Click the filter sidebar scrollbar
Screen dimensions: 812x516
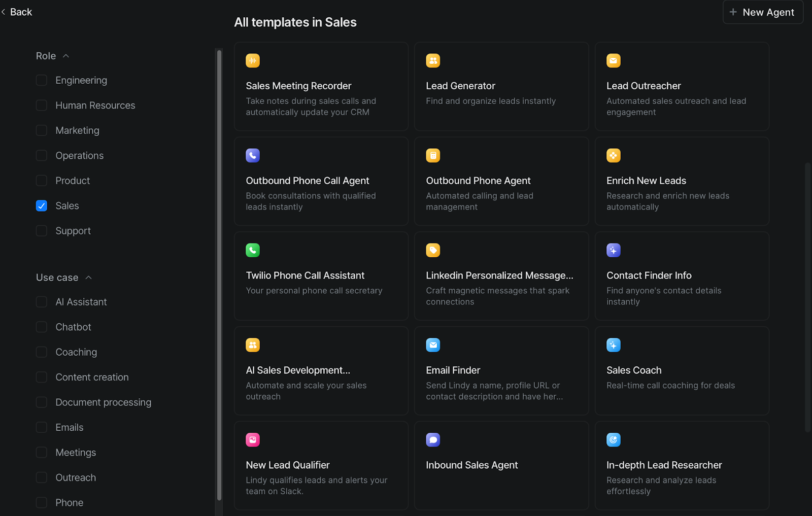[219, 274]
